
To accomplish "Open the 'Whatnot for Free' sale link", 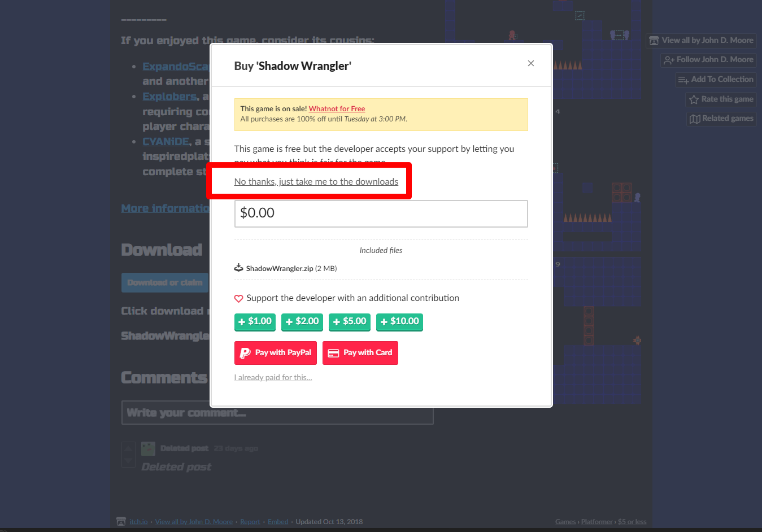I will (337, 108).
